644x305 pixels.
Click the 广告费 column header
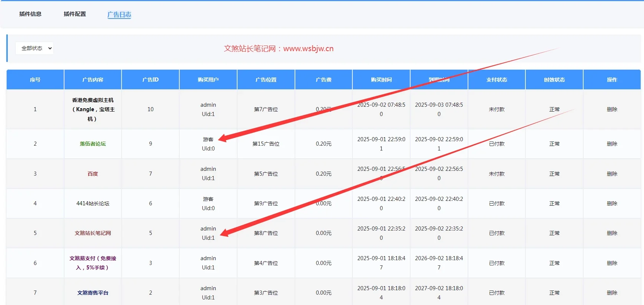323,80
